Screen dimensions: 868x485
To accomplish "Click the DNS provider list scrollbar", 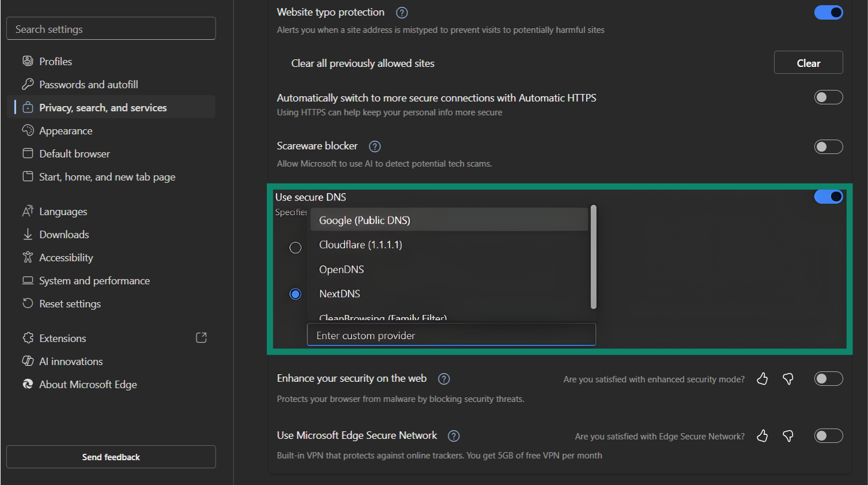I will pyautogui.click(x=593, y=257).
